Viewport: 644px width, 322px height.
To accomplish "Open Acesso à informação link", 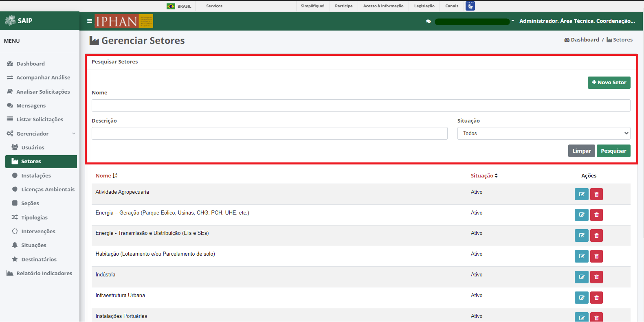I will coord(383,6).
